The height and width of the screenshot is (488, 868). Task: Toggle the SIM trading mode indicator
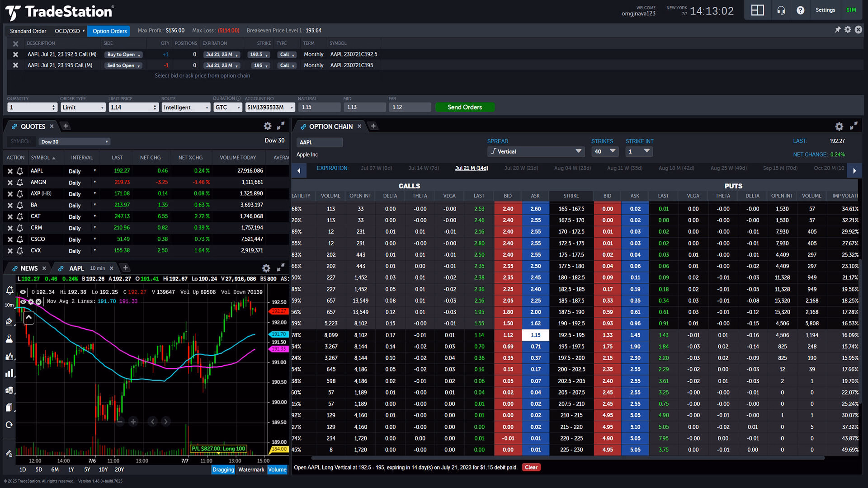pos(851,9)
